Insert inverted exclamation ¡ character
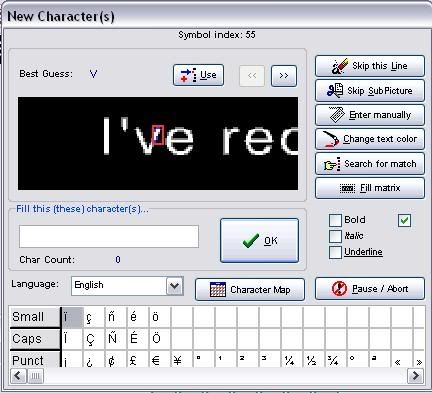The width and height of the screenshot is (432, 393). tap(72, 360)
